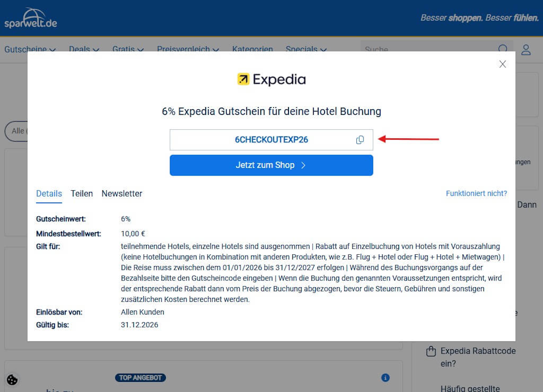
Task: Open the cookie settings icon
Action: click(x=12, y=380)
